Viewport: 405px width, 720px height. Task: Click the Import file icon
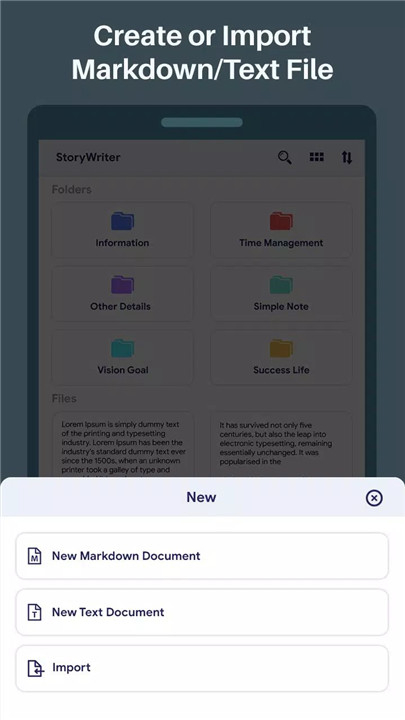click(35, 668)
